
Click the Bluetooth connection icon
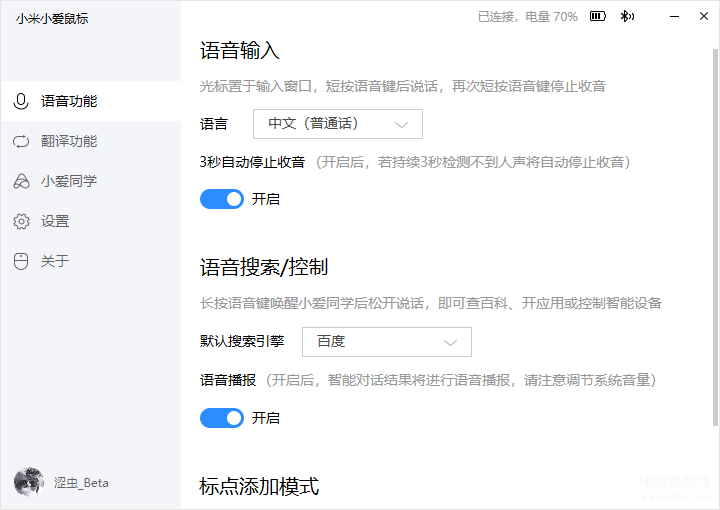pyautogui.click(x=627, y=17)
